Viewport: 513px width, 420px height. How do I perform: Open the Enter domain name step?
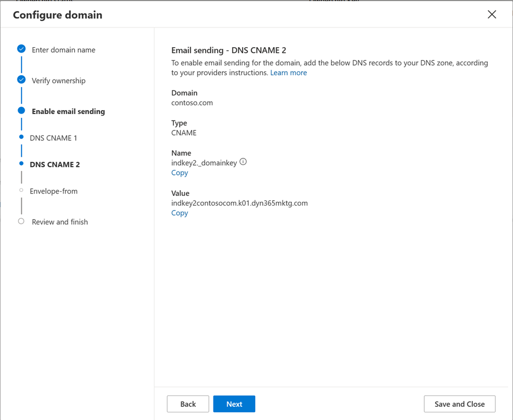pyautogui.click(x=63, y=49)
